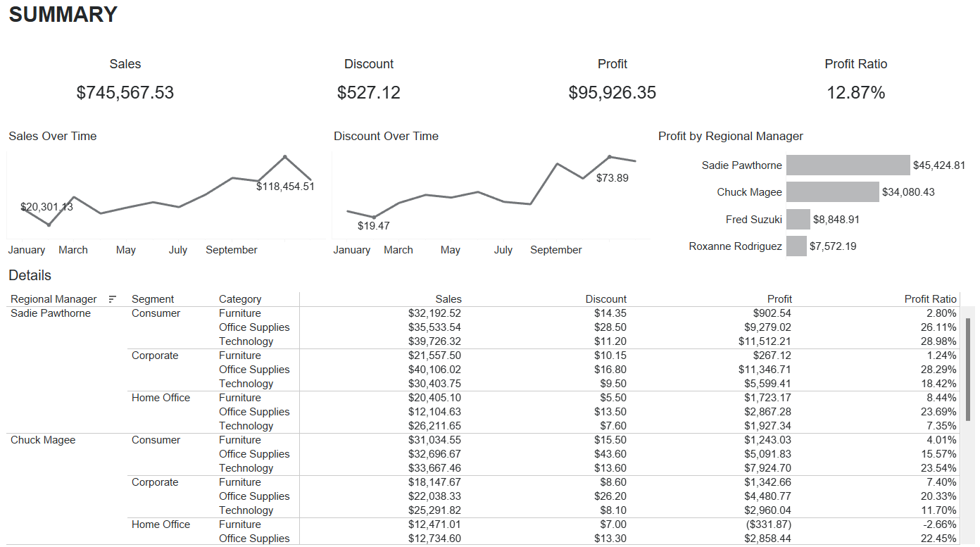Click the September label on the Discount Over Time axis

pos(555,250)
